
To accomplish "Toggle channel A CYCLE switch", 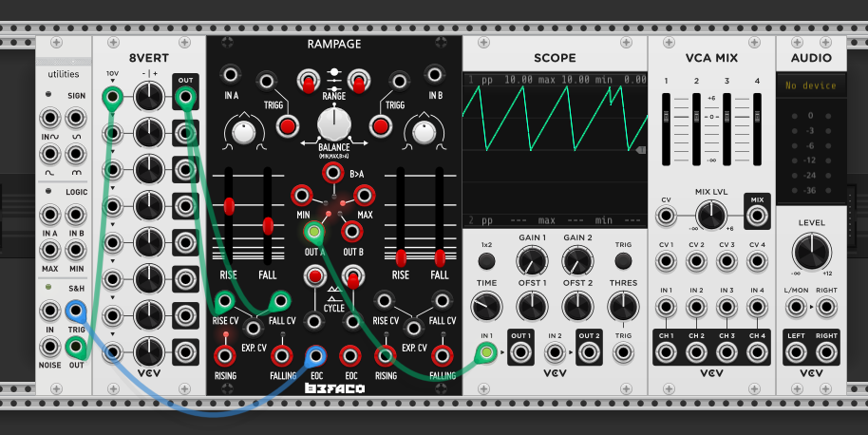I will coord(315,276).
